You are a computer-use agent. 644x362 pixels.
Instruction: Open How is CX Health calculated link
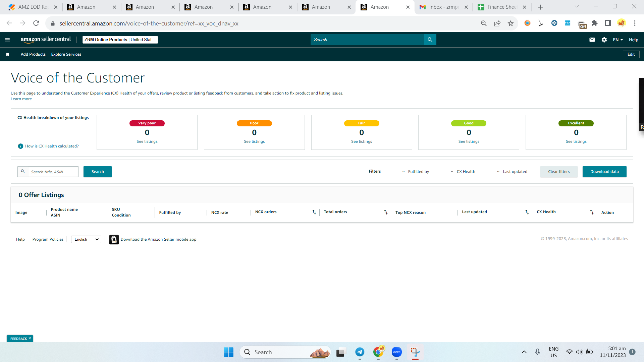point(52,146)
